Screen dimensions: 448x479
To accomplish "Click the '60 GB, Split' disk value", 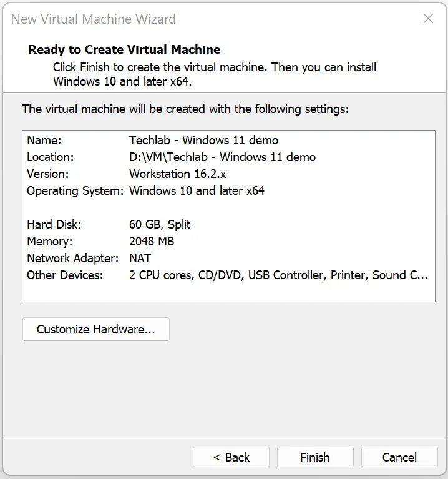I will (x=160, y=224).
